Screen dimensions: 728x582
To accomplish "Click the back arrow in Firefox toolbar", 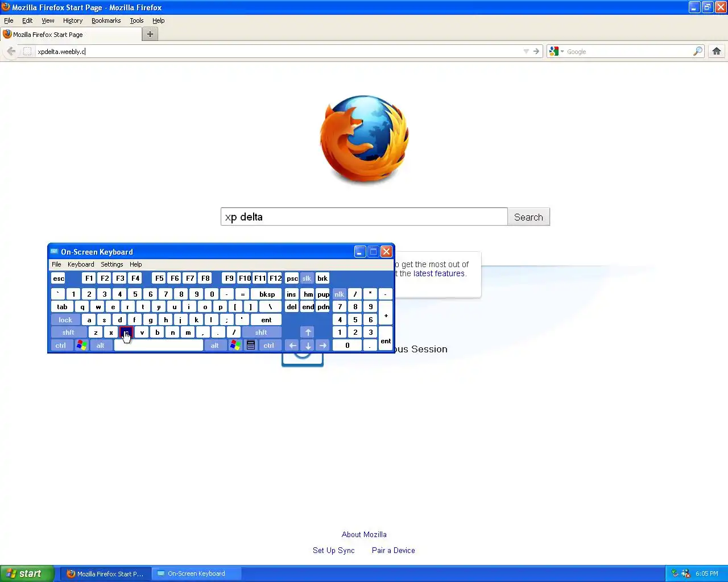I will (11, 51).
